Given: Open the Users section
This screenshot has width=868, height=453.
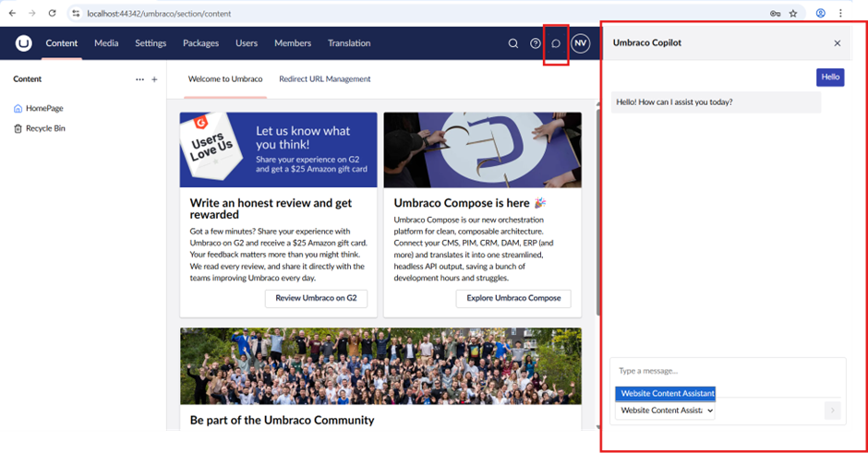Looking at the screenshot, I should [x=247, y=43].
